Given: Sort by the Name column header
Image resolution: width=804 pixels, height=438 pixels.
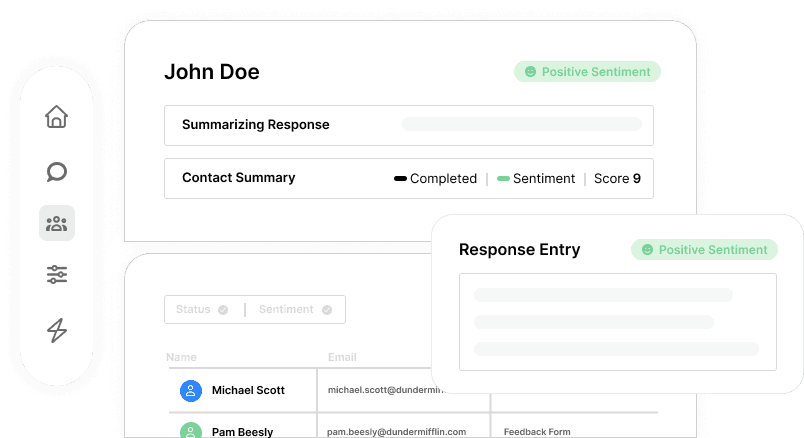Looking at the screenshot, I should pyautogui.click(x=181, y=357).
